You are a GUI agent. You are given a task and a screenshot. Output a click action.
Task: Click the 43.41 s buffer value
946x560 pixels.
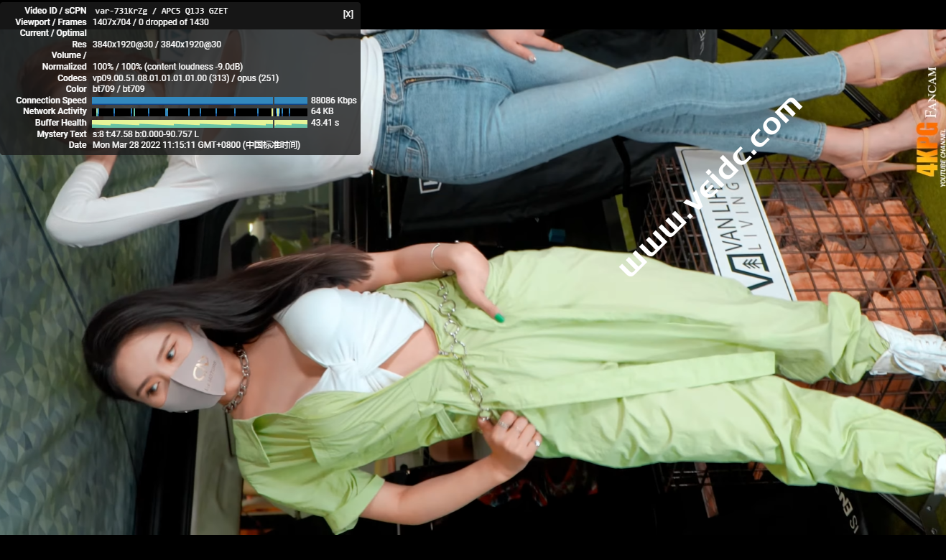pyautogui.click(x=325, y=123)
